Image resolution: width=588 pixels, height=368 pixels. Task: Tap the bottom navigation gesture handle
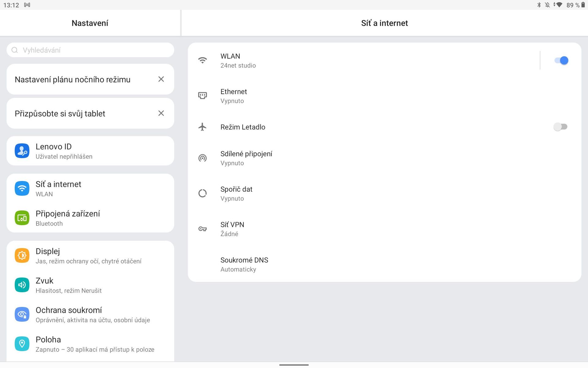pos(294,365)
